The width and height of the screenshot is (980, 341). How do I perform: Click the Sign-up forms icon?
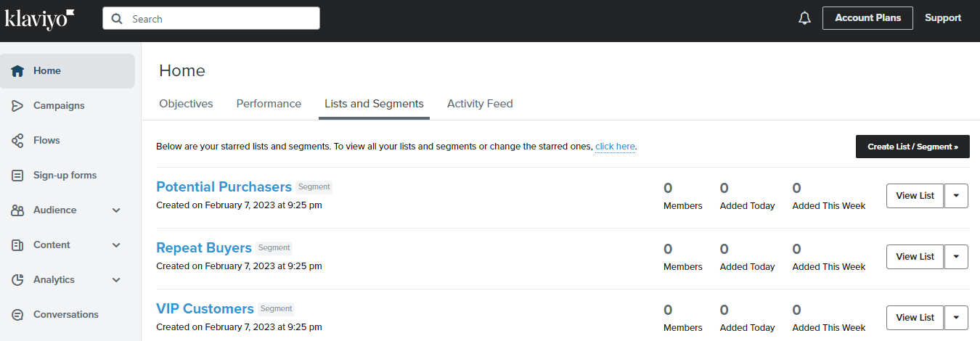18,176
